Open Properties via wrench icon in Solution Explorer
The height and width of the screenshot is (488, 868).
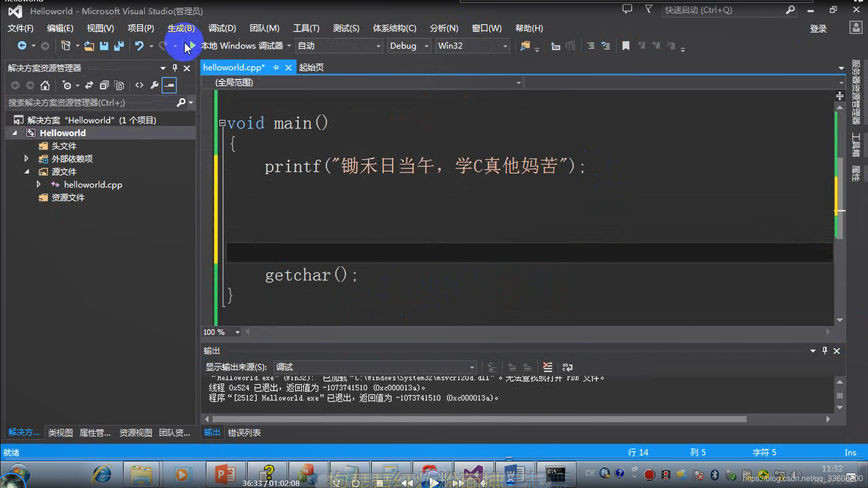(x=154, y=85)
